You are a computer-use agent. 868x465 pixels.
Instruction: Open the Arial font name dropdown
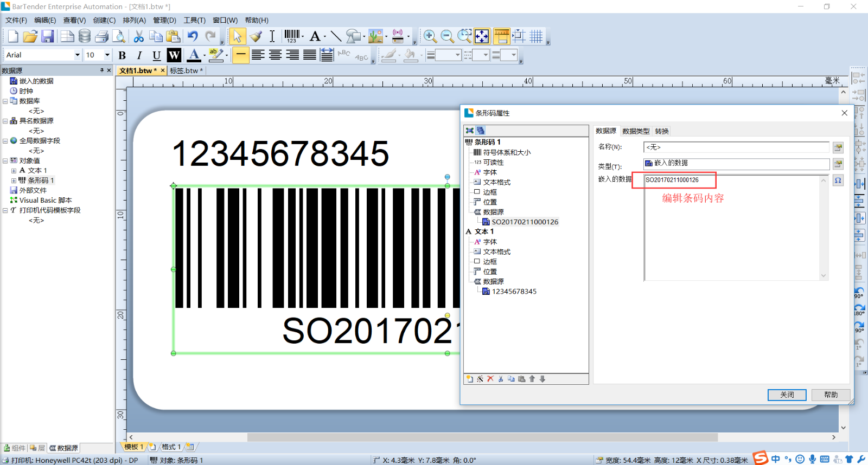(77, 55)
